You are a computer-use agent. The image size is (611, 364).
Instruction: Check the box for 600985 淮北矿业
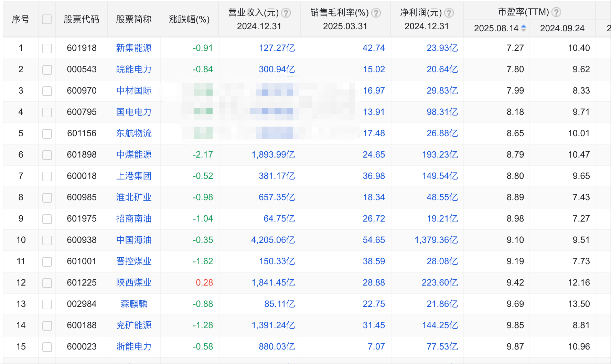click(x=47, y=197)
